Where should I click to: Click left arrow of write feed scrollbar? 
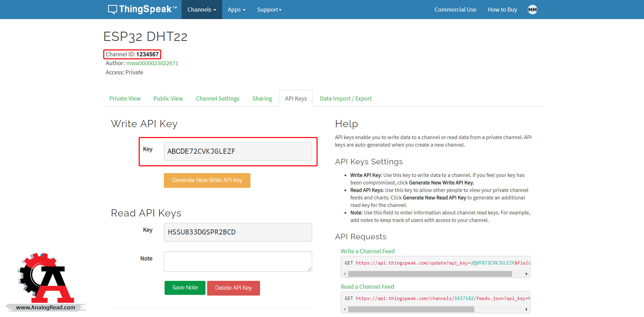point(345,274)
